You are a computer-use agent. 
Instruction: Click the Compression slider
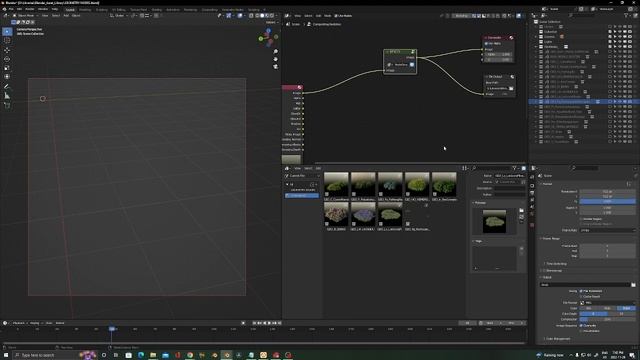pos(607,319)
